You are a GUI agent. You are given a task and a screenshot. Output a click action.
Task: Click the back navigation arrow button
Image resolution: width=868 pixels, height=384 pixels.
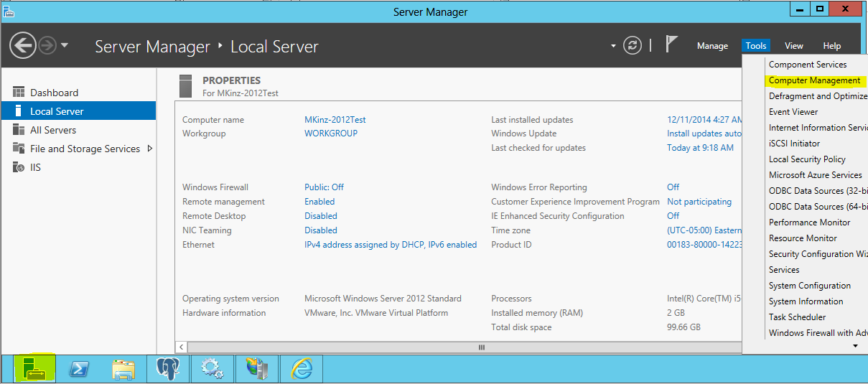click(x=23, y=46)
